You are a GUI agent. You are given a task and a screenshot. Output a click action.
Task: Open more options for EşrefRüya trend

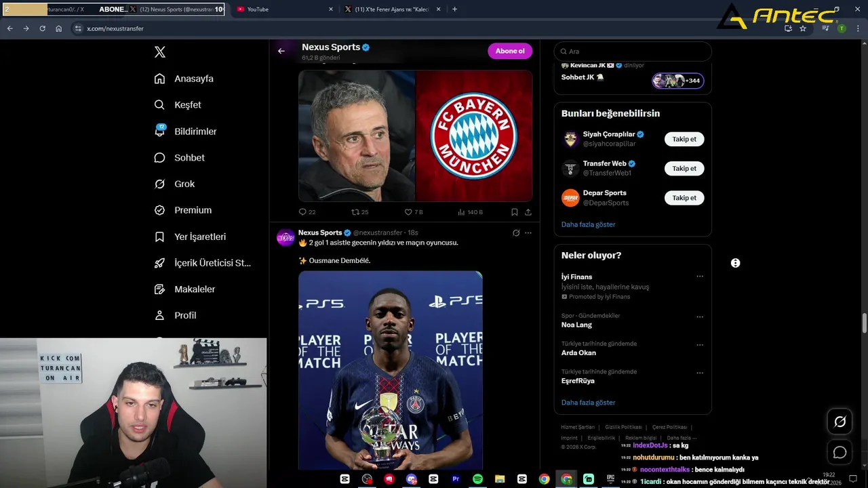coord(700,373)
